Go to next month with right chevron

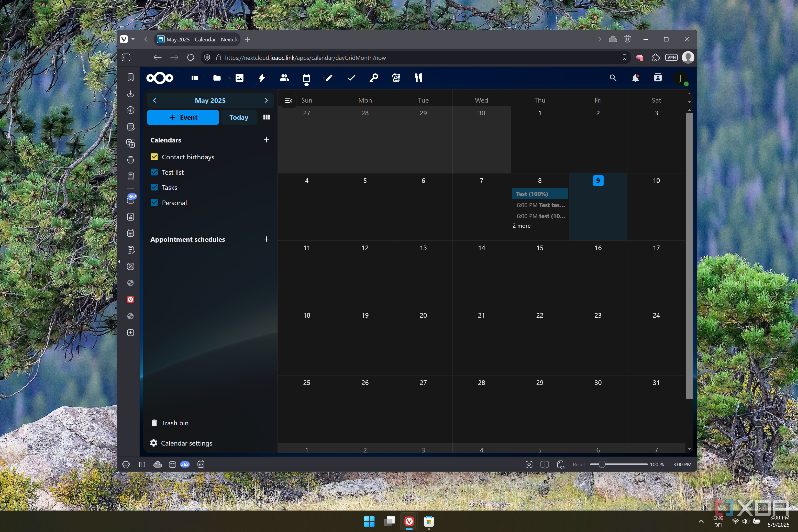tap(266, 101)
